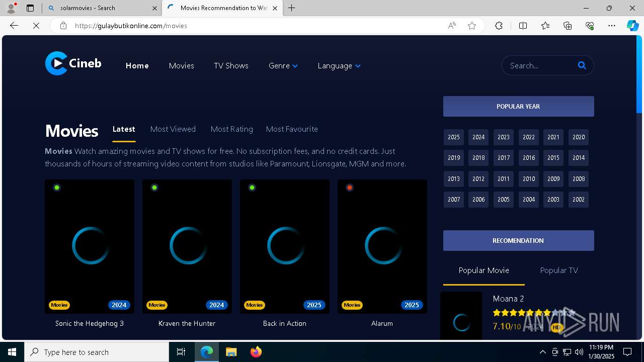Filter by year 2020
This screenshot has width=644, height=362.
(x=579, y=137)
